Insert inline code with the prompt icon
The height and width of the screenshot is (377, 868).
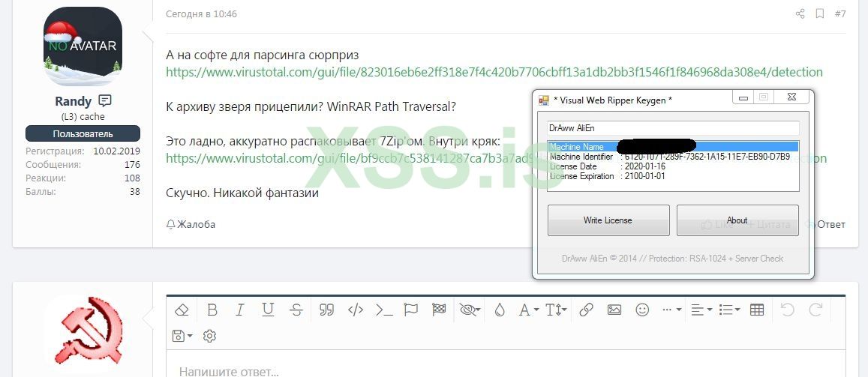tap(384, 310)
